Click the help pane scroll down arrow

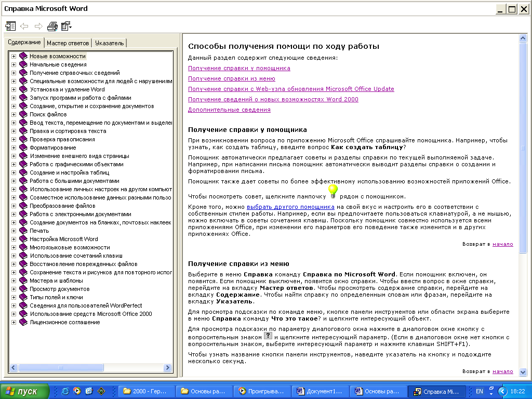pyautogui.click(x=523, y=372)
